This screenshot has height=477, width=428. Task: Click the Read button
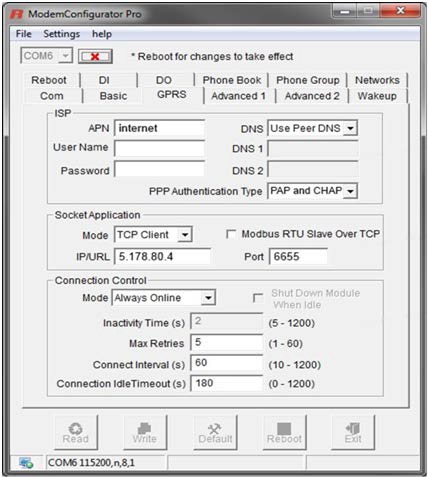(76, 432)
